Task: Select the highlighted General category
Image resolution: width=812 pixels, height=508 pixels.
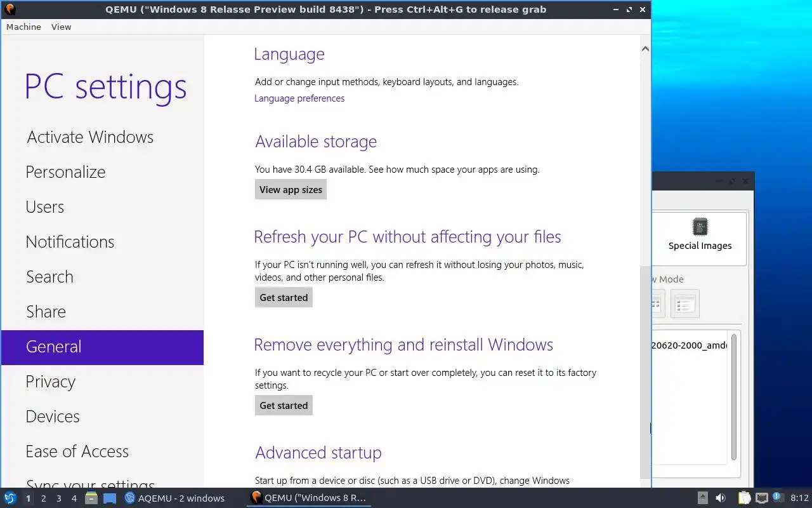Action: coord(102,347)
